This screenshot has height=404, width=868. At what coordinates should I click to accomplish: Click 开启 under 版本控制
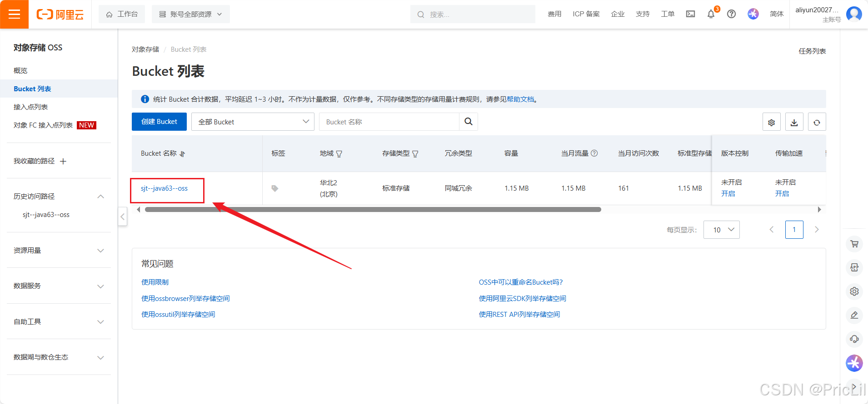[728, 193]
